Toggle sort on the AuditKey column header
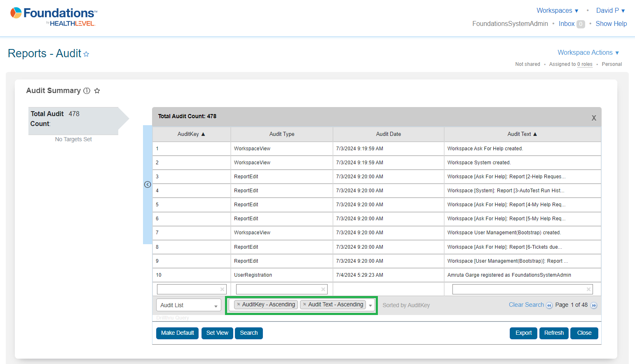Image resolution: width=635 pixels, height=364 pixels. click(191, 134)
